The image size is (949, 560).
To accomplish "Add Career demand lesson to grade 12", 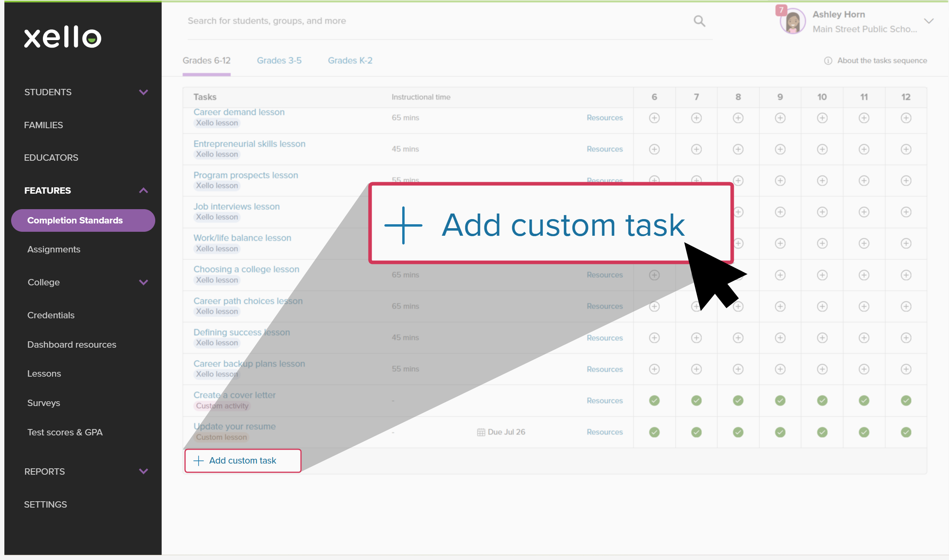I will [x=906, y=118].
